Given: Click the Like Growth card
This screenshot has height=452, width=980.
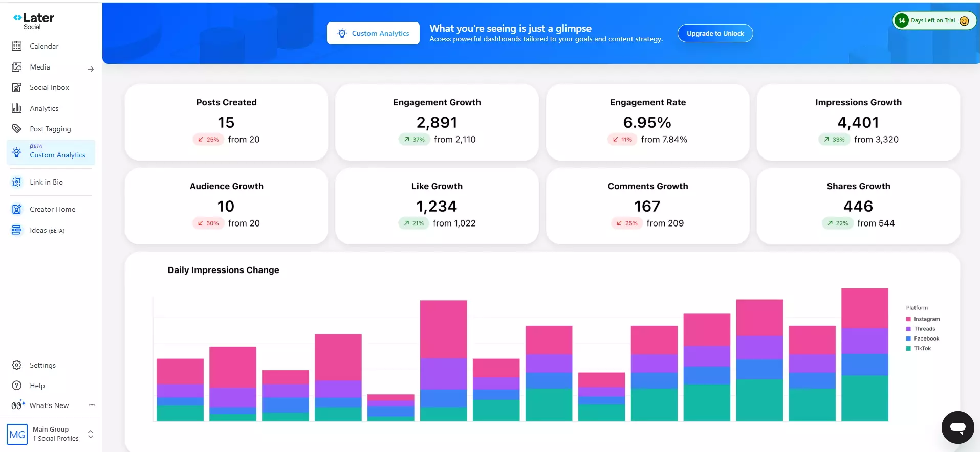Looking at the screenshot, I should click(437, 206).
